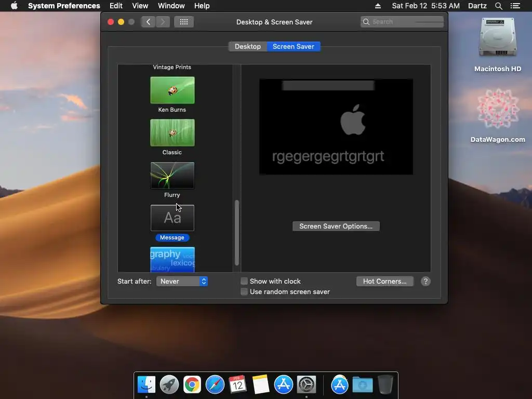The width and height of the screenshot is (532, 399).
Task: Click the screen saver preview area
Action: tap(336, 127)
